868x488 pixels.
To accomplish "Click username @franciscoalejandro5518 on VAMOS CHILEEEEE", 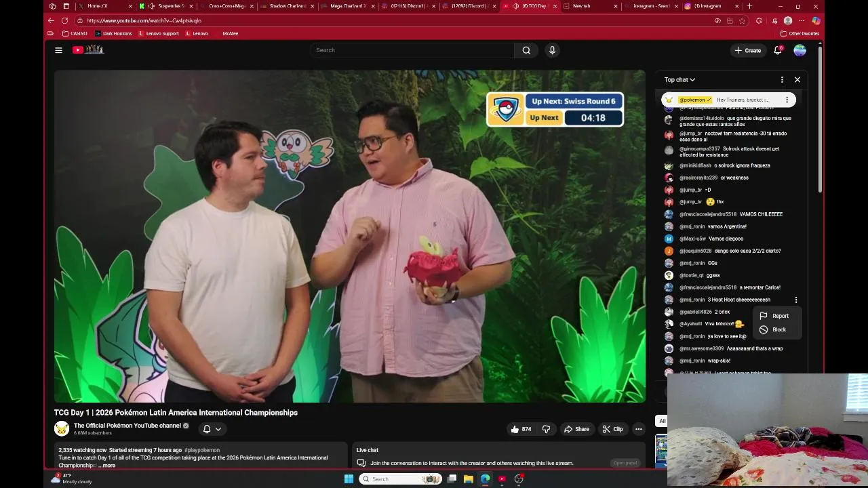I will pyautogui.click(x=708, y=214).
